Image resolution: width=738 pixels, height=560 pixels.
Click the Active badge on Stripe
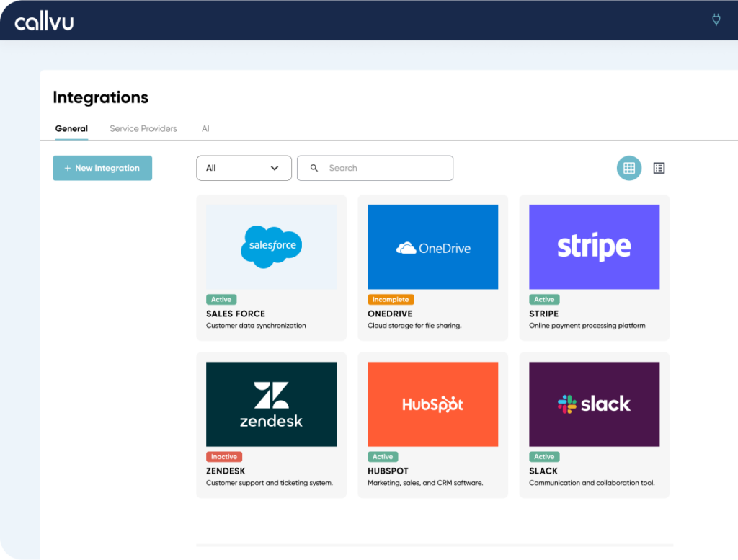(544, 299)
